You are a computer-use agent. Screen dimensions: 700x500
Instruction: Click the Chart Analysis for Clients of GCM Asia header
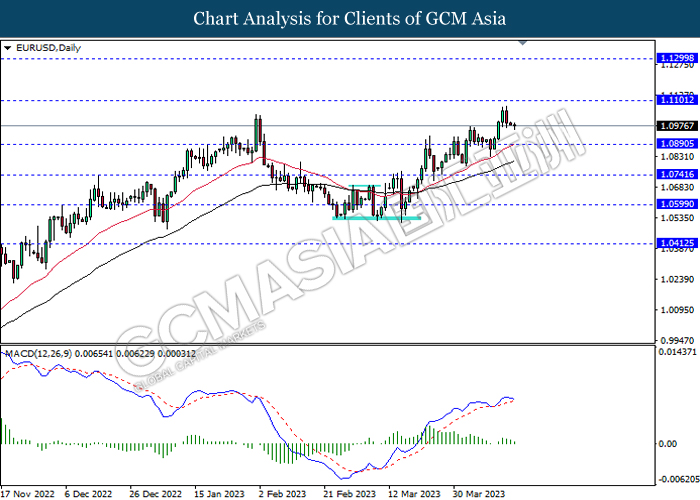350,18
